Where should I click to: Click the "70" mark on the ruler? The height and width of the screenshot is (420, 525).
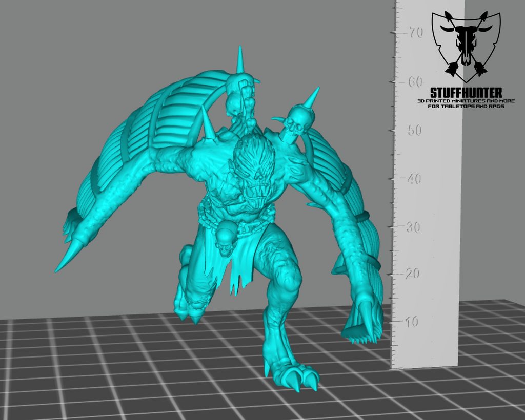(x=415, y=32)
